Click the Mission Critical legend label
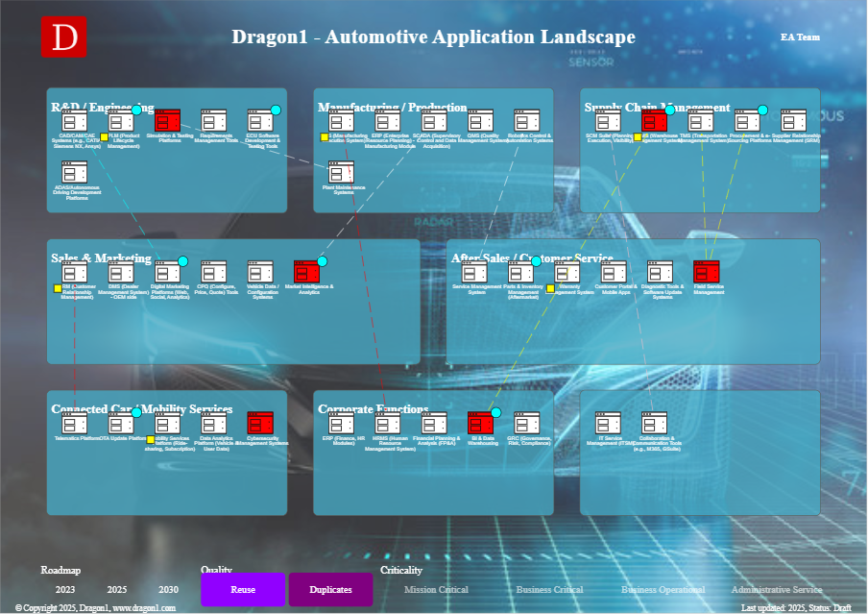This screenshot has height=614, width=868. [436, 590]
